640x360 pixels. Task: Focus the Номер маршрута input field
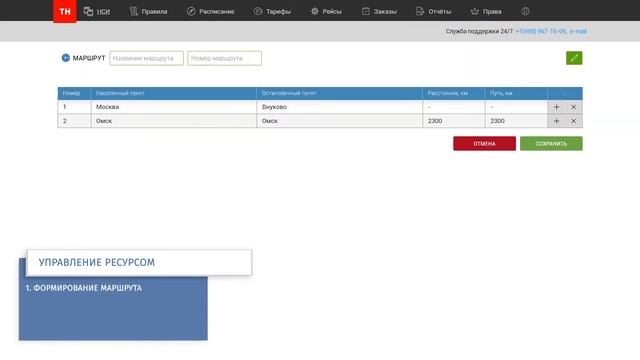tap(224, 58)
